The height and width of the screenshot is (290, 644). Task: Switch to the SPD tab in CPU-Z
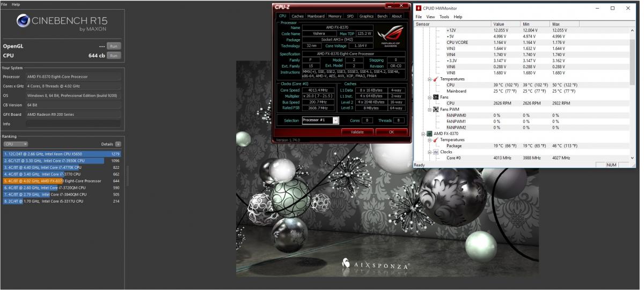coord(350,17)
